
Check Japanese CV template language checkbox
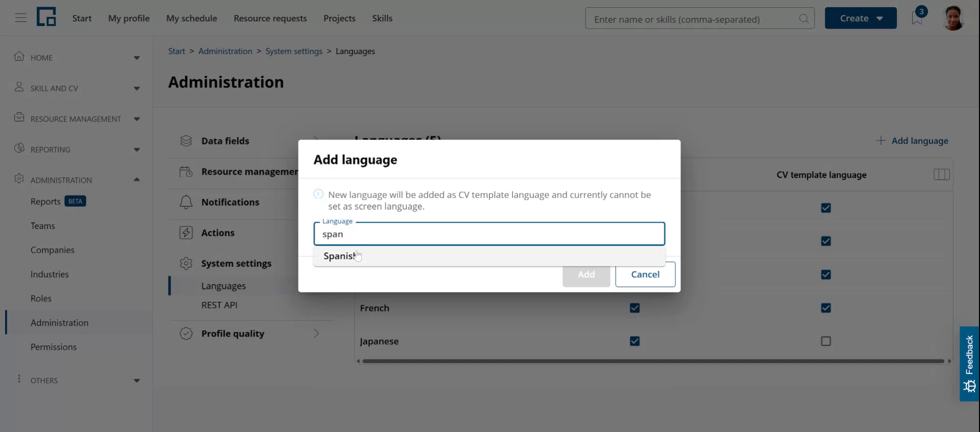pyautogui.click(x=826, y=341)
